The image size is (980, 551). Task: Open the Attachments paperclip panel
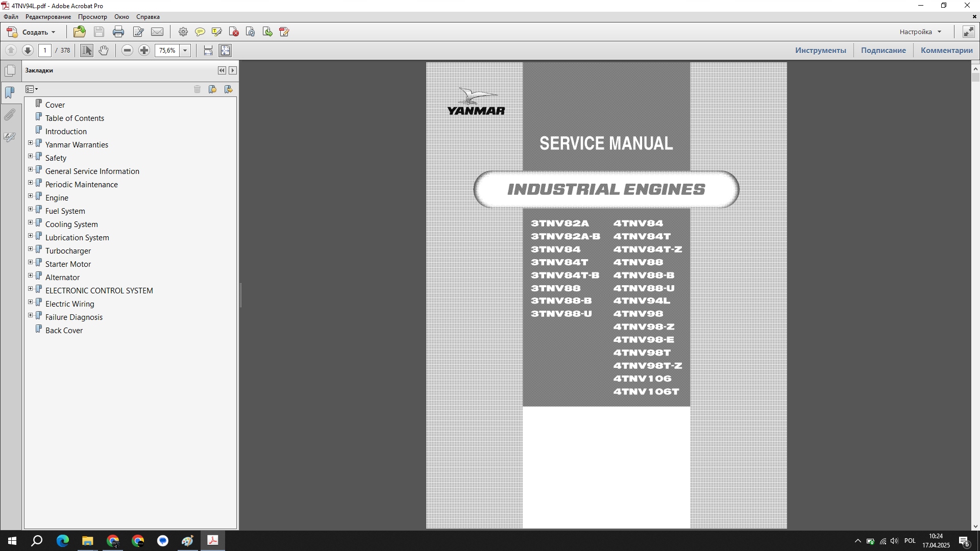10,114
